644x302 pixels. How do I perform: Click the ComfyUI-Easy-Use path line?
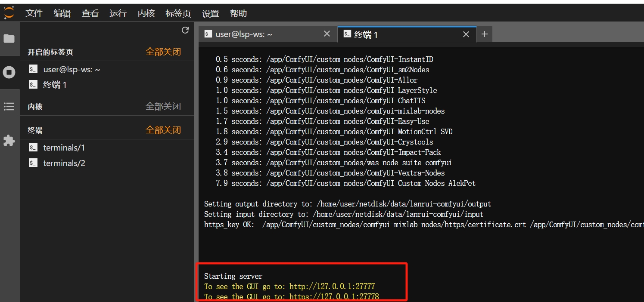tap(322, 121)
